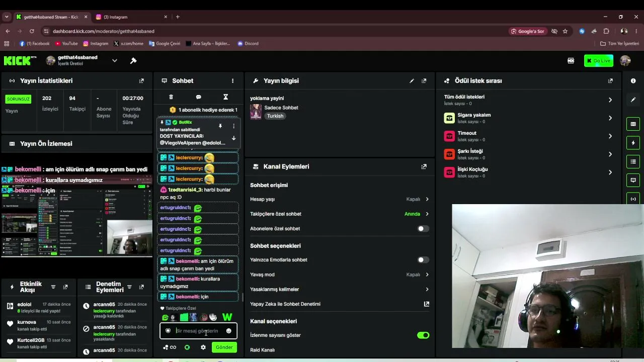This screenshot has width=644, height=362.
Task: Pop out the Ödül istek sırası panel
Action: pyautogui.click(x=610, y=80)
